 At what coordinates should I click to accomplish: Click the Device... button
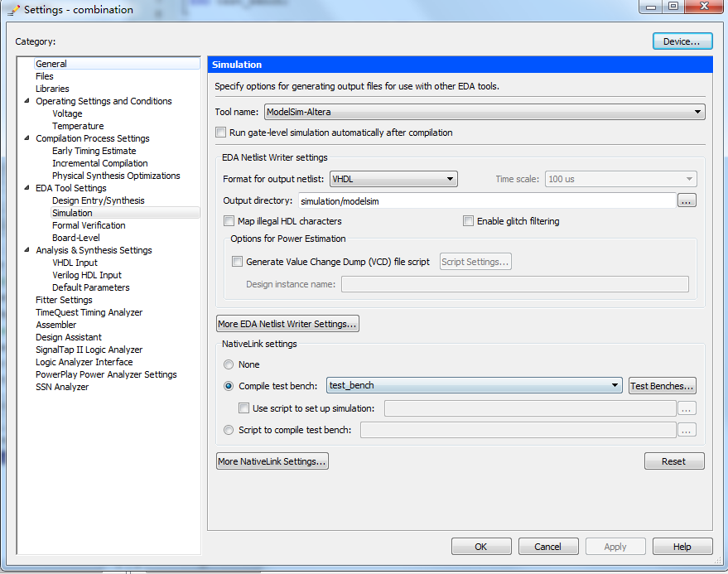coord(682,41)
